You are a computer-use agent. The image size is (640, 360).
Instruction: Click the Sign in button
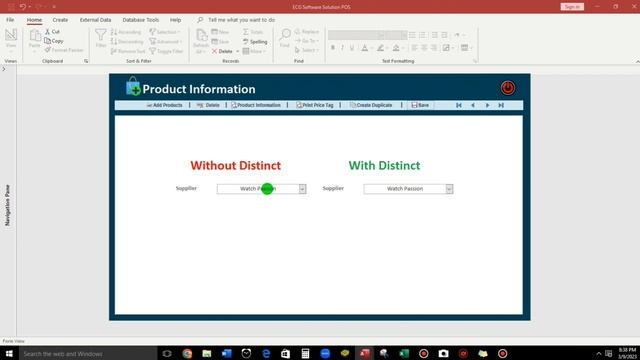pos(572,7)
